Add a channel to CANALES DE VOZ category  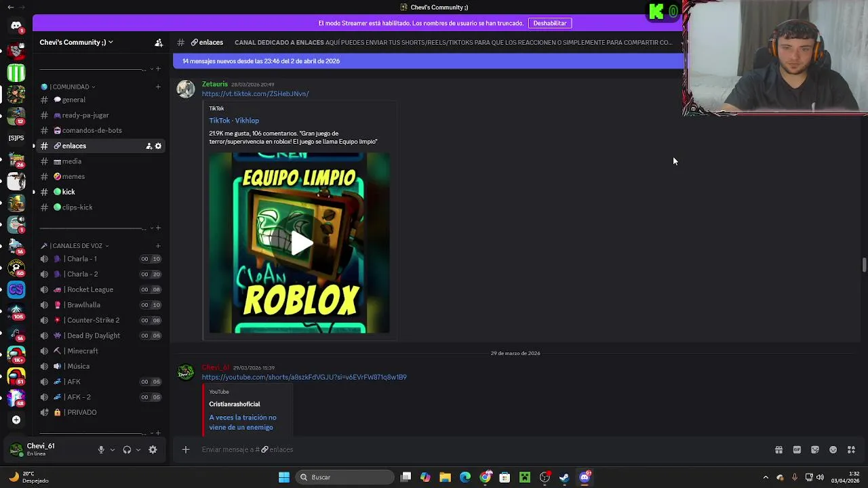click(x=158, y=245)
